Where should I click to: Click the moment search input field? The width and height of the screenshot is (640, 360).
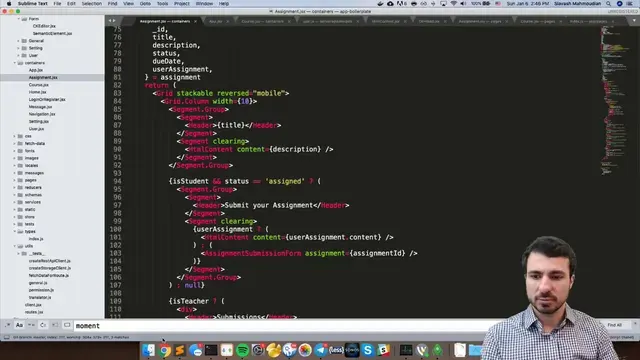click(282, 326)
